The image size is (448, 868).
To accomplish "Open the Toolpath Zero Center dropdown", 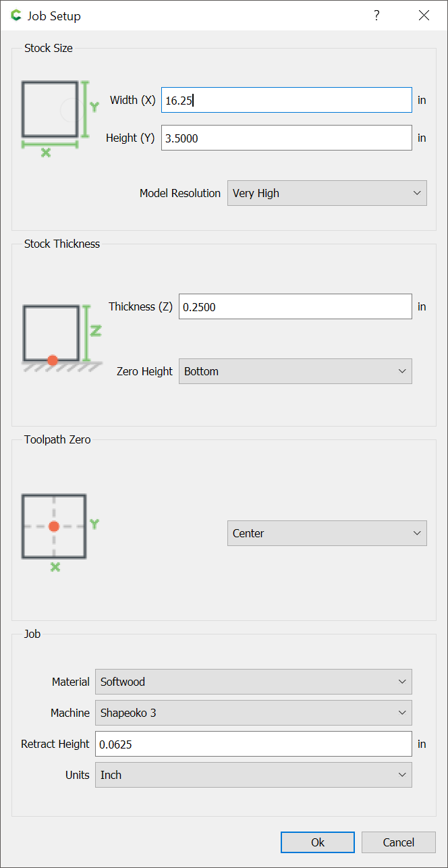I will 327,533.
